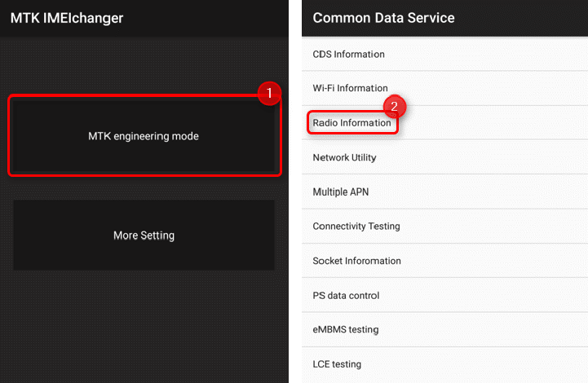Click the red step 2 badge
The image size is (588, 383).
click(394, 107)
